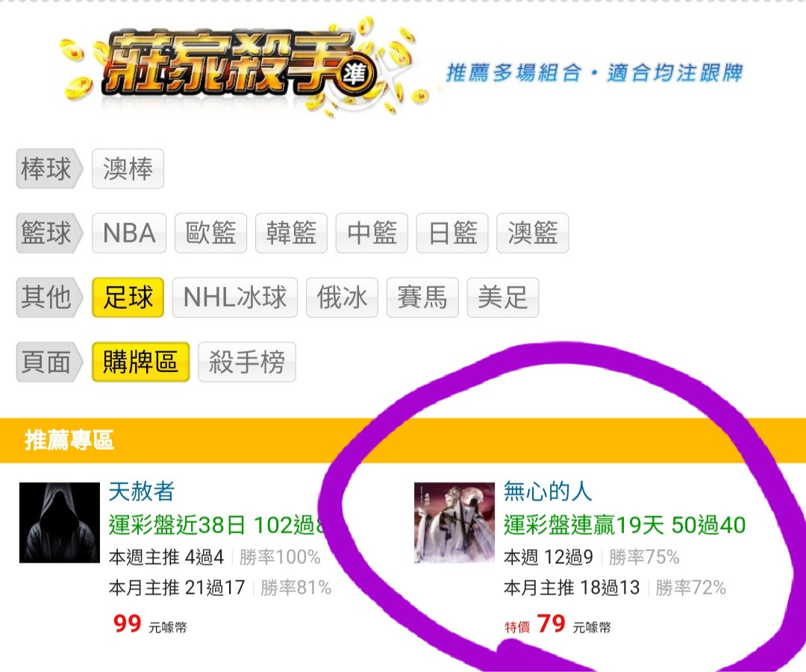Toggle the highlighted 足球 filter
This screenshot has height=672, width=806.
tap(128, 298)
